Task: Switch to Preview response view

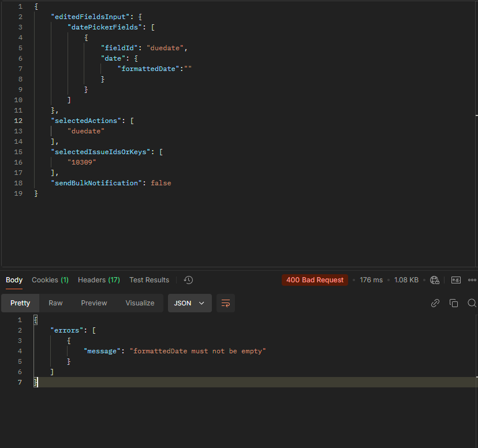Action: coord(94,303)
